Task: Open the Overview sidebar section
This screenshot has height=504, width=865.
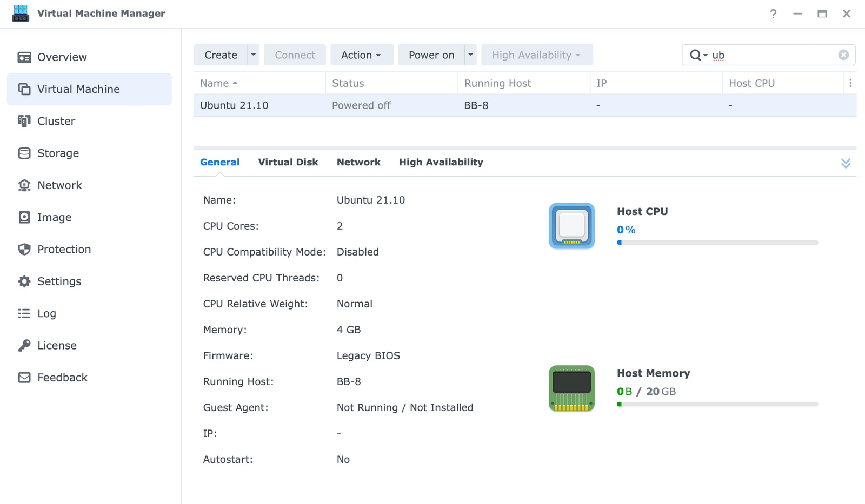Action: [62, 57]
